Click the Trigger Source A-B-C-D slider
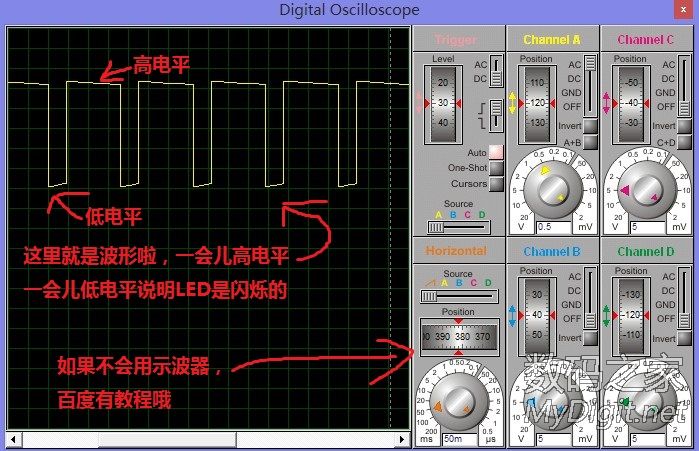The width and height of the screenshot is (699, 451). coord(459,226)
